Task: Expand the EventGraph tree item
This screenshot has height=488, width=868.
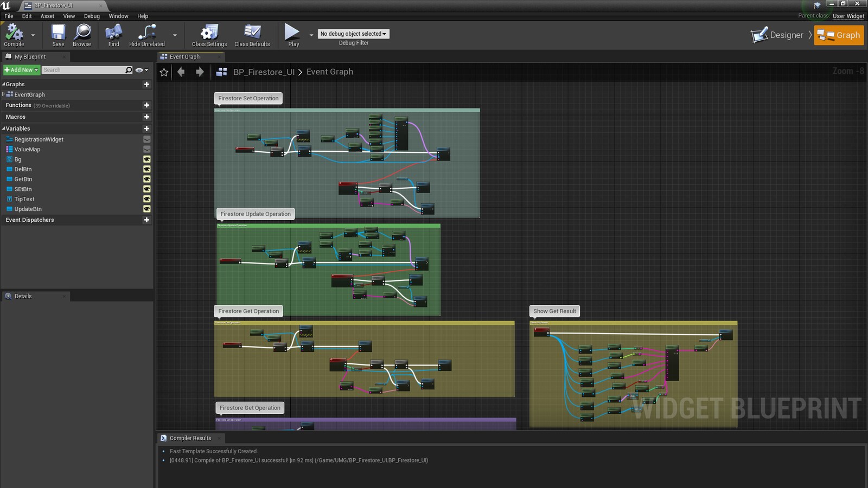Action: 3,94
